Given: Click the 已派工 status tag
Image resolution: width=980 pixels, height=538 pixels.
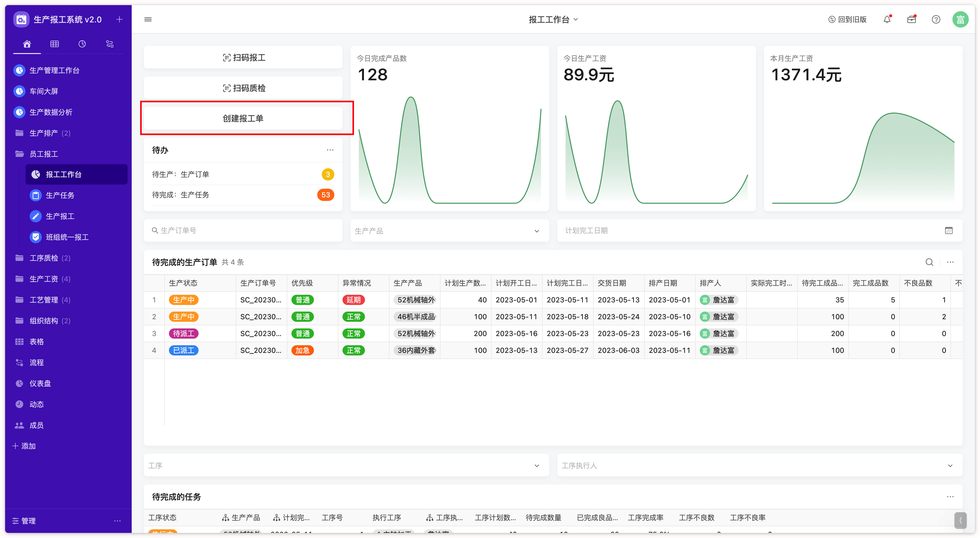Looking at the screenshot, I should coord(183,351).
